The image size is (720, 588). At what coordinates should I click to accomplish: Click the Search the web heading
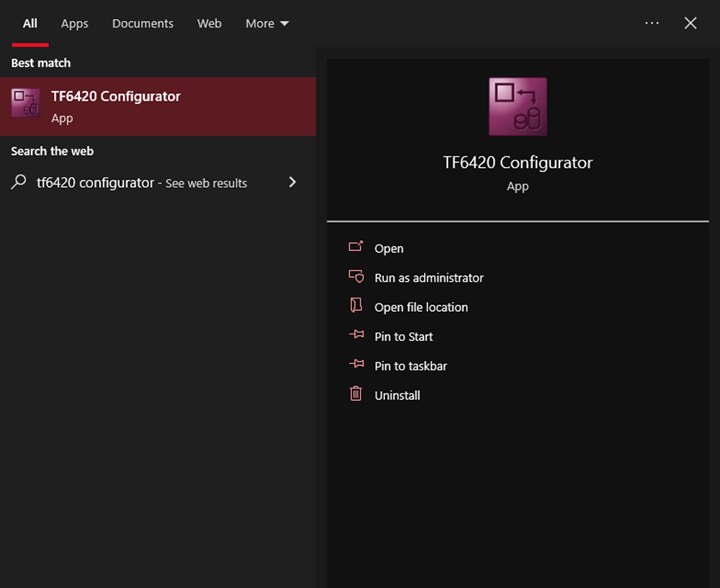(x=52, y=151)
